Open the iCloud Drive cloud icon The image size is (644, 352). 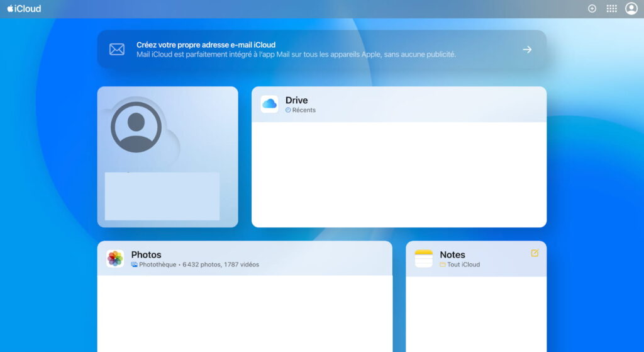269,104
